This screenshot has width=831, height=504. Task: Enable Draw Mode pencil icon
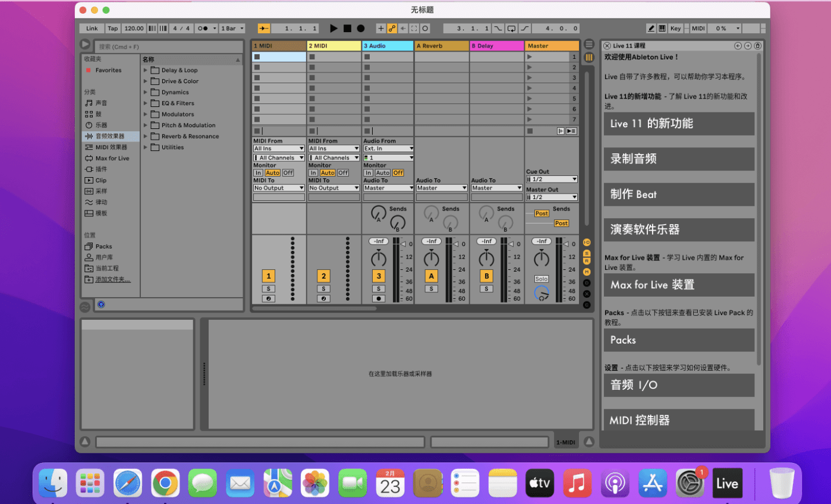point(651,29)
